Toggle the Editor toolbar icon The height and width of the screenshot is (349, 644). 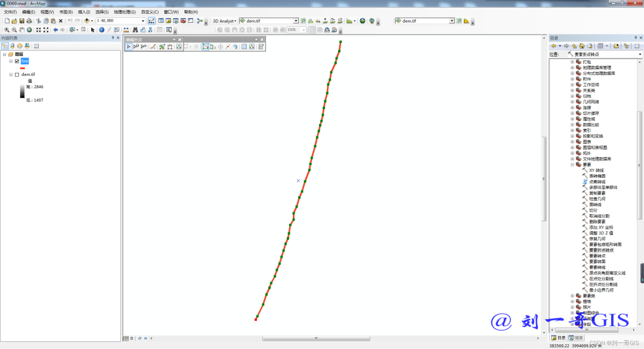(151, 20)
